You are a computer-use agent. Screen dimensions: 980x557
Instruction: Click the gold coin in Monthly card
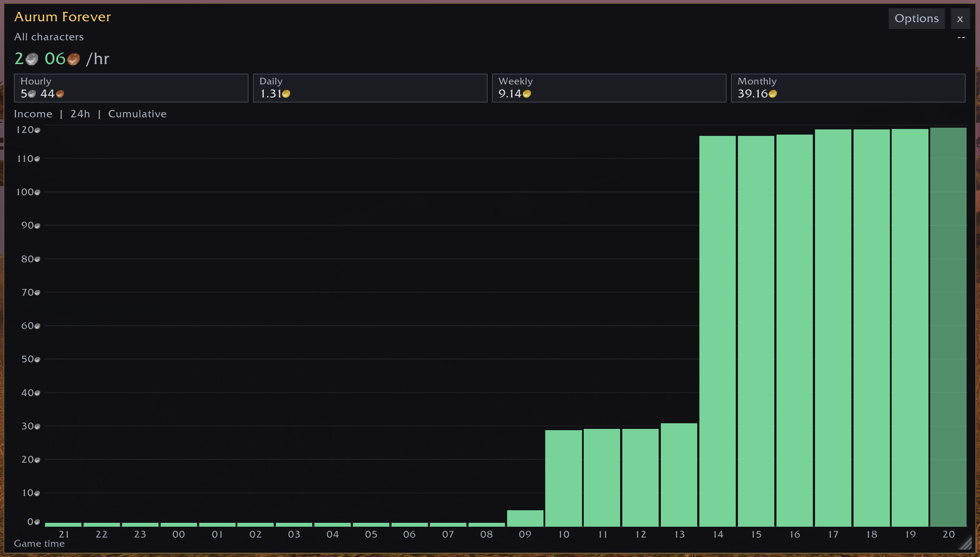pos(773,93)
